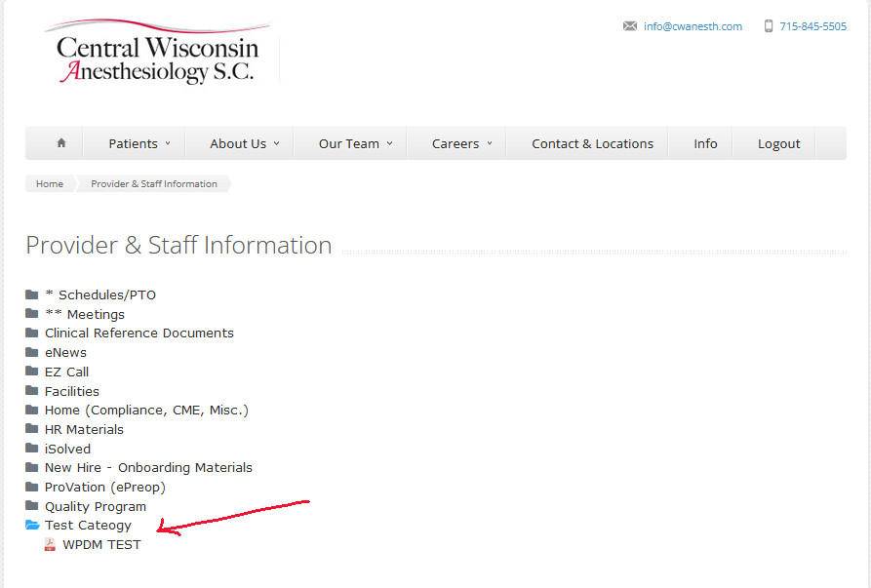Click the envelope email icon

pyautogui.click(x=630, y=26)
